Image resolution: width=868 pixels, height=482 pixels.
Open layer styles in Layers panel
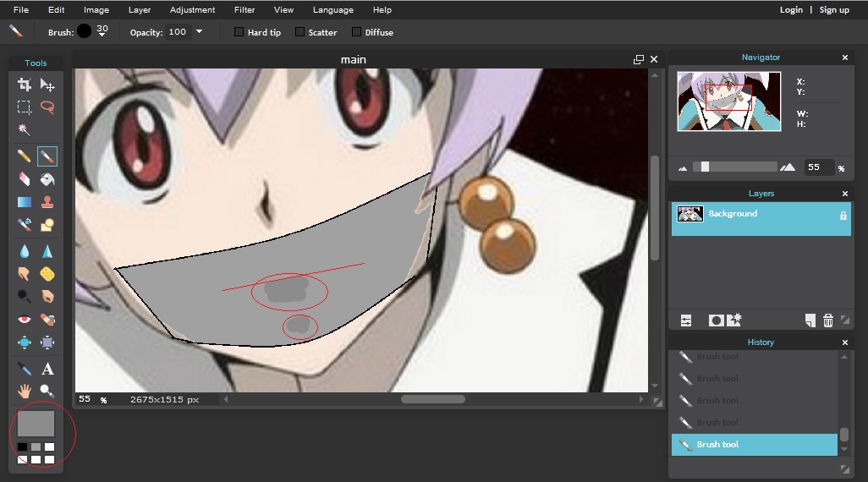tap(734, 320)
